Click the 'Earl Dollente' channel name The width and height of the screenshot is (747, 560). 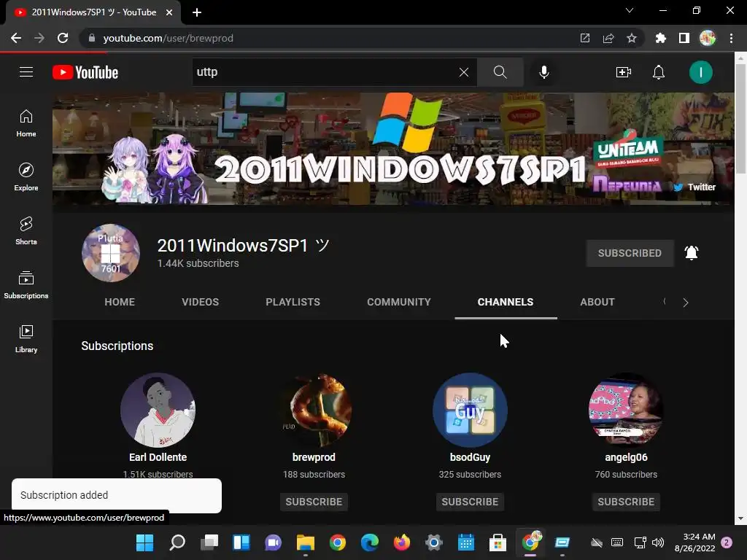158,457
